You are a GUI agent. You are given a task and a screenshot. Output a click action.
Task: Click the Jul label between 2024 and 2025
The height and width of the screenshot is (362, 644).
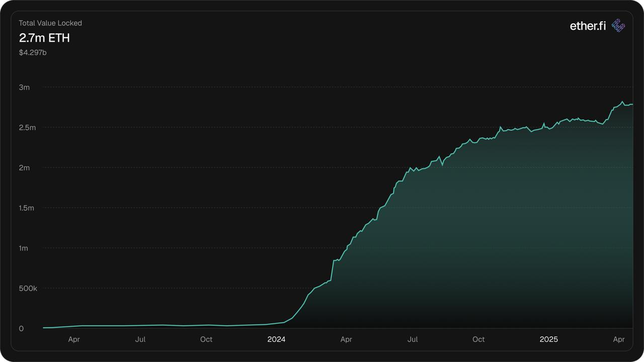[x=412, y=339]
